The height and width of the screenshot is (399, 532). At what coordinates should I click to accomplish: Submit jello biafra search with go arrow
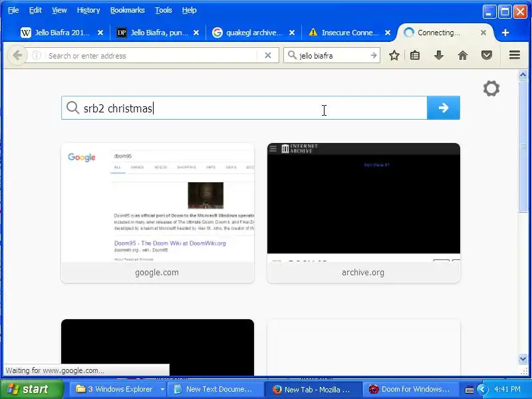(374, 55)
